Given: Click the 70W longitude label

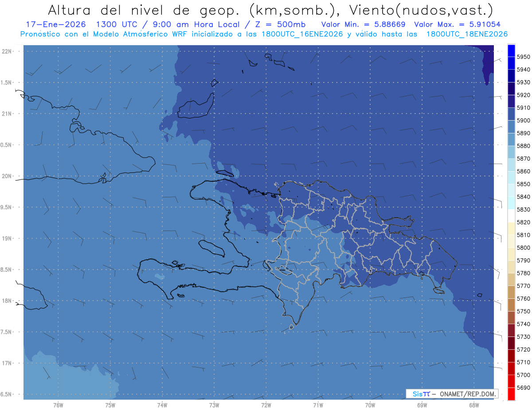Looking at the screenshot, I should [370, 405].
